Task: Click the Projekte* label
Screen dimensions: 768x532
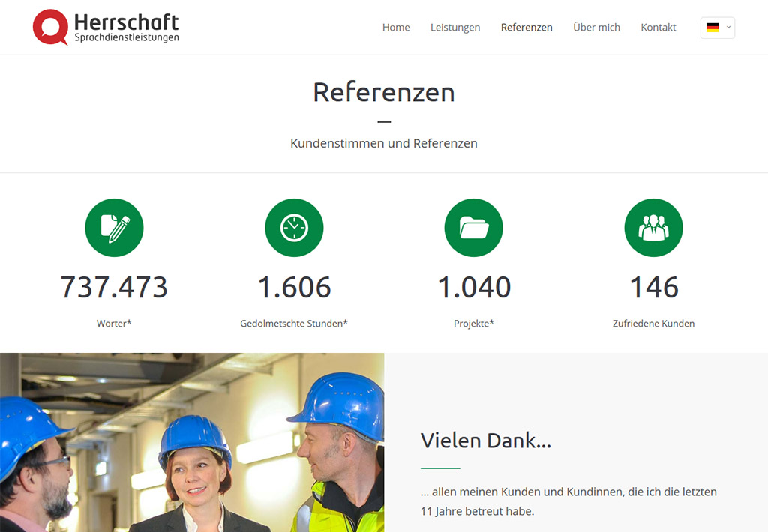Action: (474, 324)
